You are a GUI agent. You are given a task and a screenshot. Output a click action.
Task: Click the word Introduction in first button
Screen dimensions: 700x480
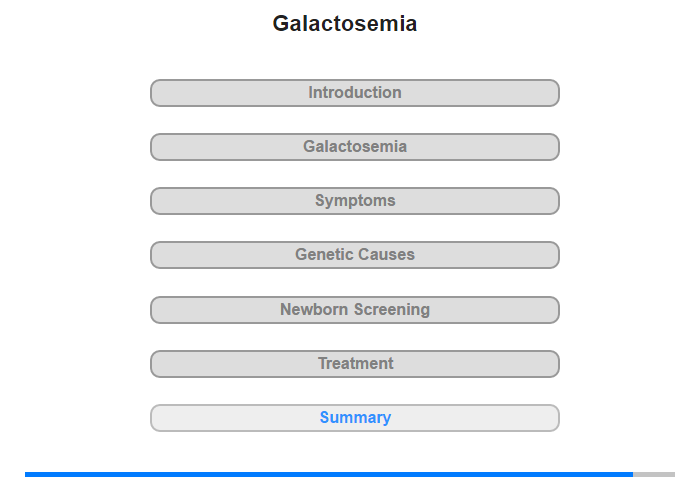(x=355, y=92)
